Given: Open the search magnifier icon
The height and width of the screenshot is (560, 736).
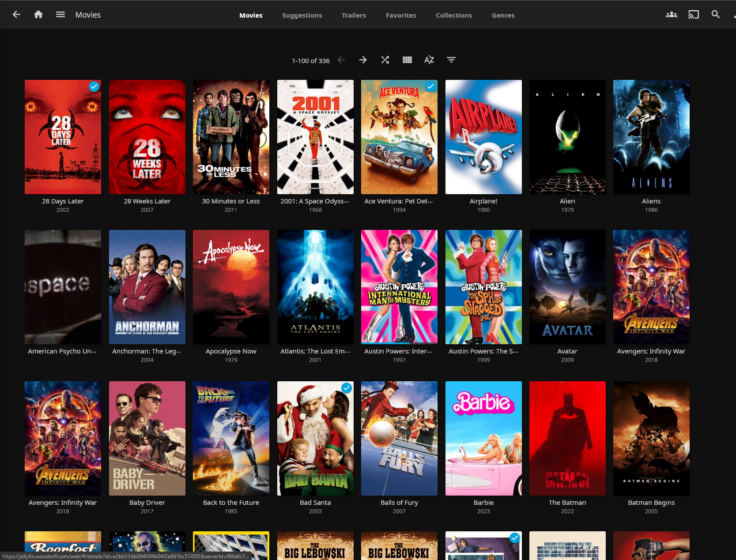Looking at the screenshot, I should pyautogui.click(x=716, y=15).
